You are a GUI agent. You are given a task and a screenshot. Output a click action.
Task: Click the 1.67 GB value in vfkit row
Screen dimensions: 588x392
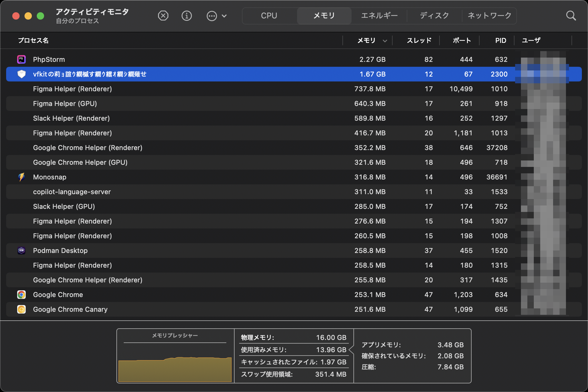[x=372, y=74]
